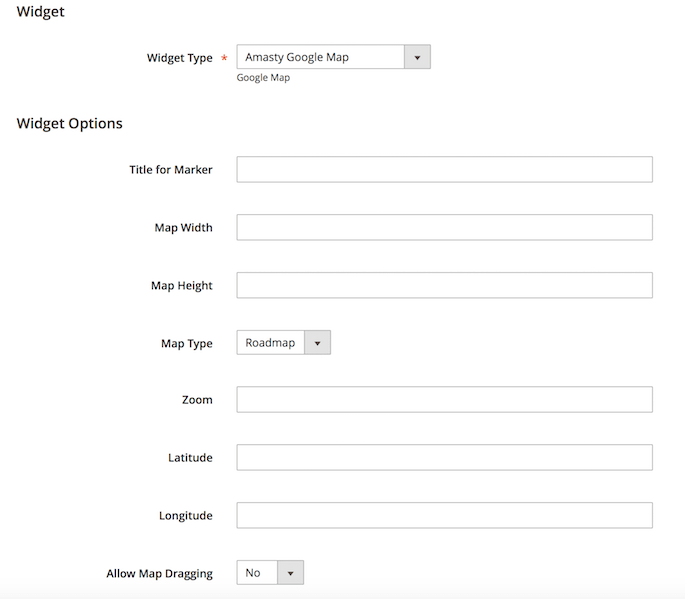Focus the Latitude text field
This screenshot has width=685, height=599.
point(444,458)
